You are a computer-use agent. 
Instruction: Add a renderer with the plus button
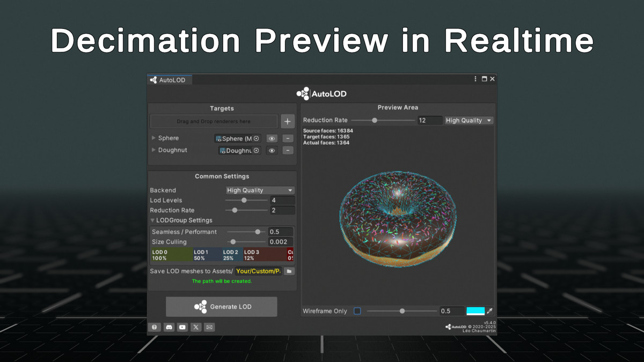tap(287, 121)
